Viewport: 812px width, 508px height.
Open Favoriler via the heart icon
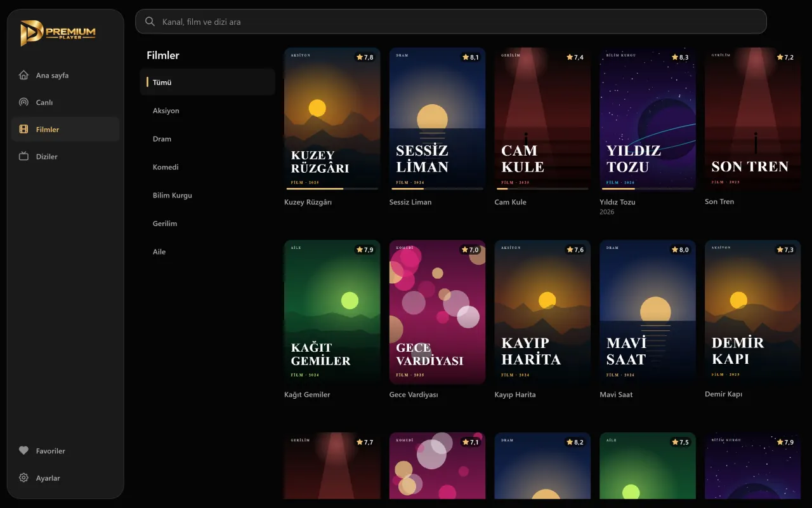[24, 451]
